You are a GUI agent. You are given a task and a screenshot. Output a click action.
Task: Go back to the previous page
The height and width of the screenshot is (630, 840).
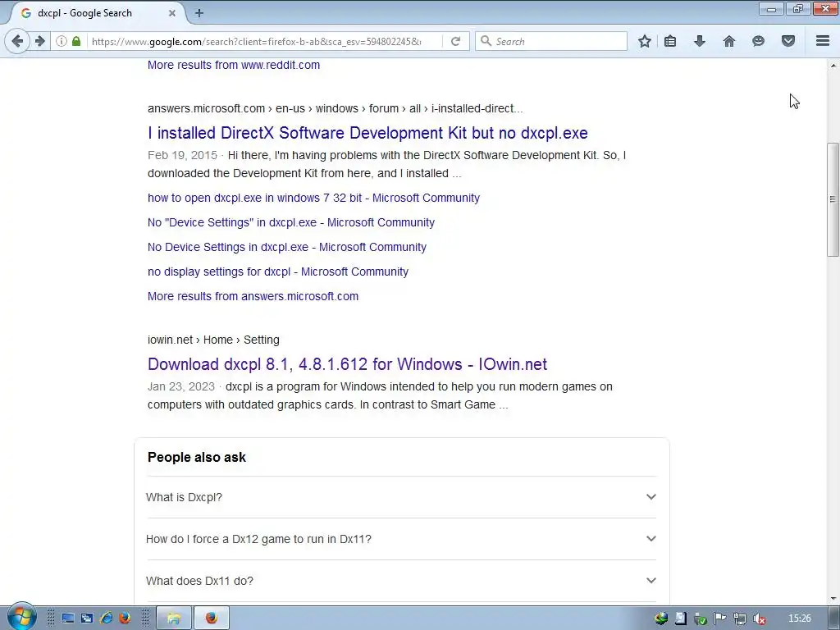pyautogui.click(x=17, y=41)
